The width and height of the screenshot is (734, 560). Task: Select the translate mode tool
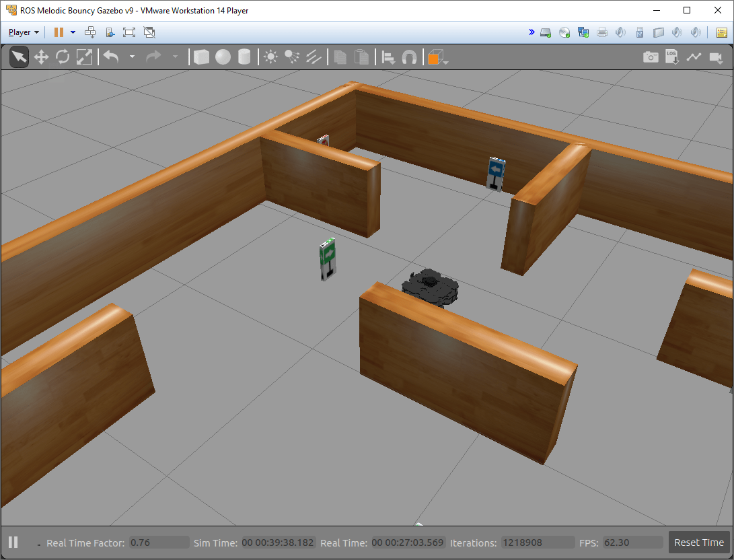click(x=41, y=57)
